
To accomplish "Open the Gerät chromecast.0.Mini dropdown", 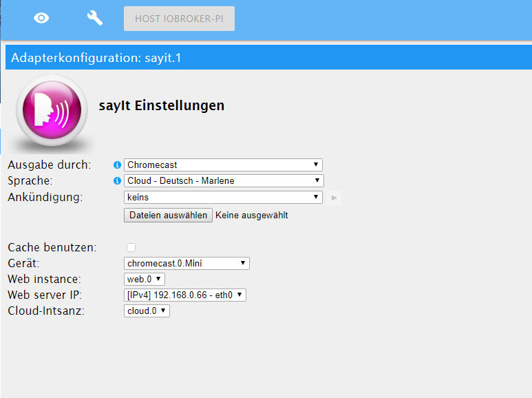I will pos(187,264).
